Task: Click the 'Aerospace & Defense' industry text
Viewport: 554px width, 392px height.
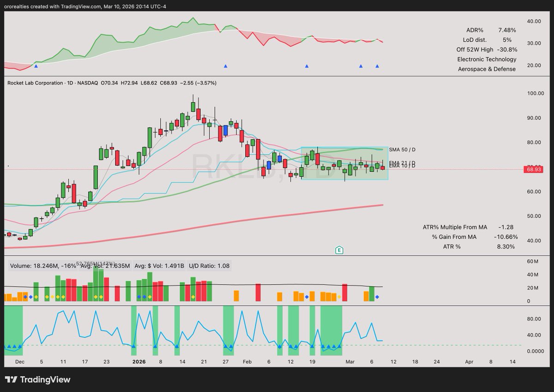Action: click(487, 69)
